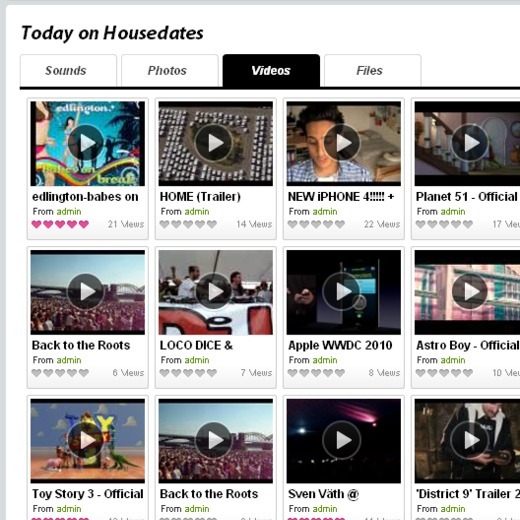
Task: Rate HOME (Trailer) five hearts
Action: 212,224
